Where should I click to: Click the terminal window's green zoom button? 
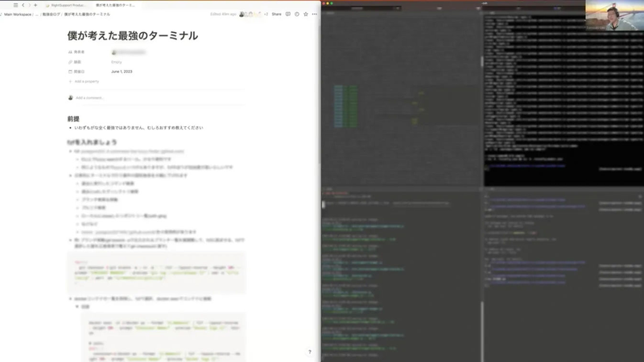(x=332, y=3)
